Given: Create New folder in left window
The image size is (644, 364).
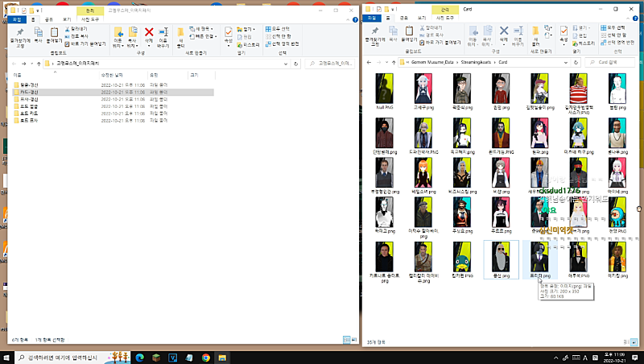Looking at the screenshot, I should 180,37.
